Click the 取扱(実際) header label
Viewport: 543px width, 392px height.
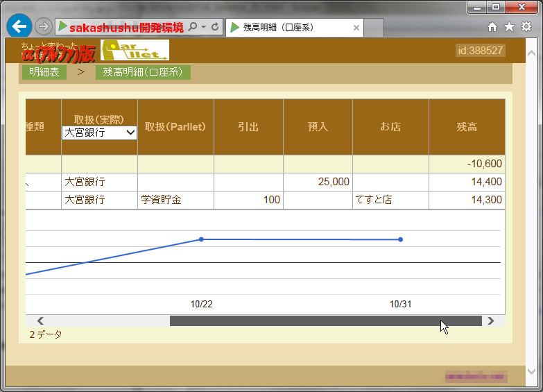tap(99, 119)
